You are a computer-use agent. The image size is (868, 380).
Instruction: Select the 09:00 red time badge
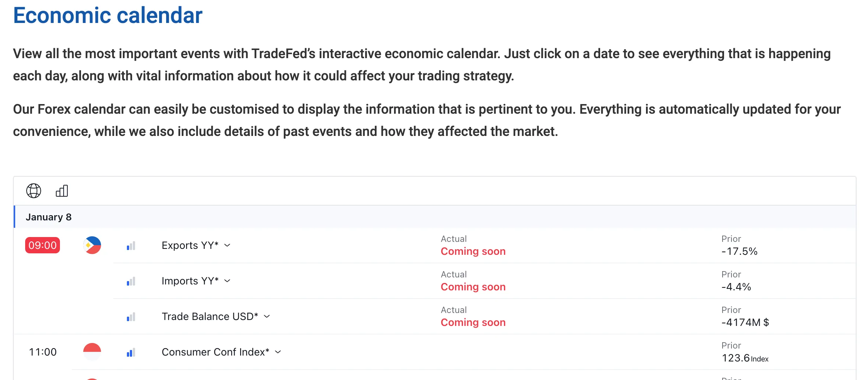pyautogui.click(x=43, y=245)
